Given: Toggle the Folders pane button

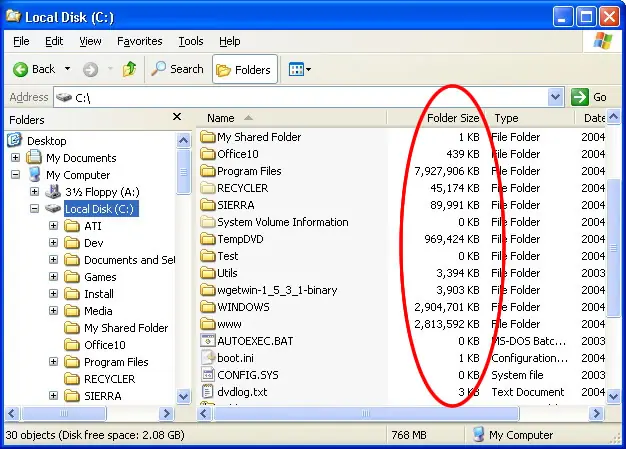Looking at the screenshot, I should tap(245, 69).
